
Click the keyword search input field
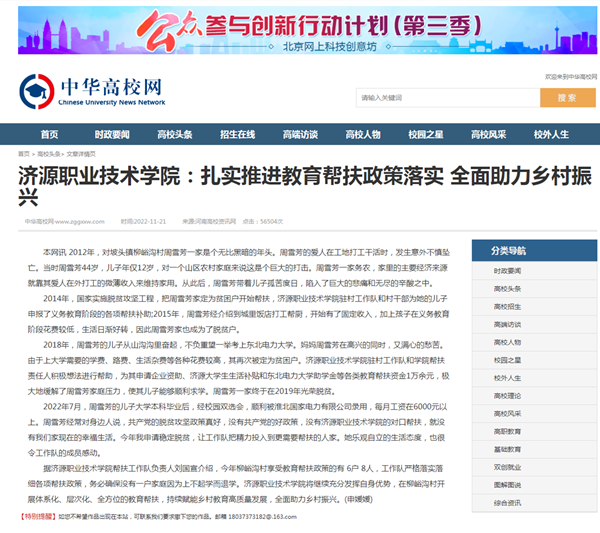447,97
